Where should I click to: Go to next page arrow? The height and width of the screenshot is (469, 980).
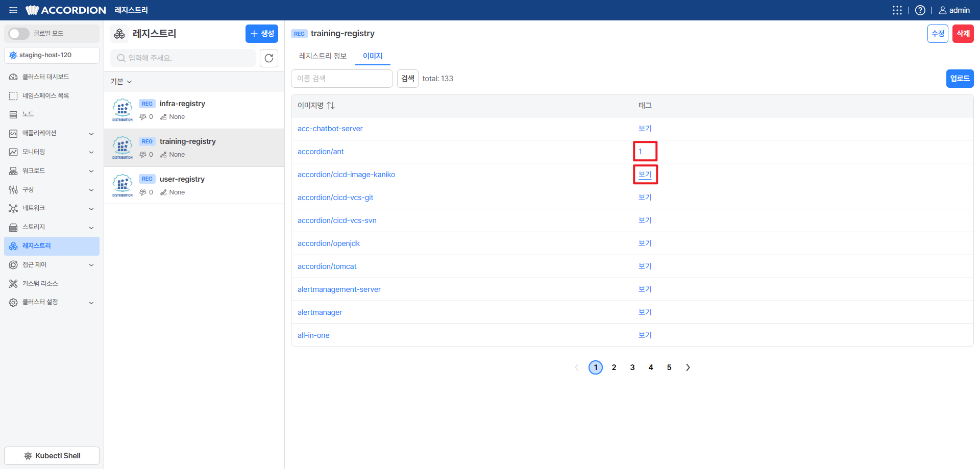(x=688, y=367)
